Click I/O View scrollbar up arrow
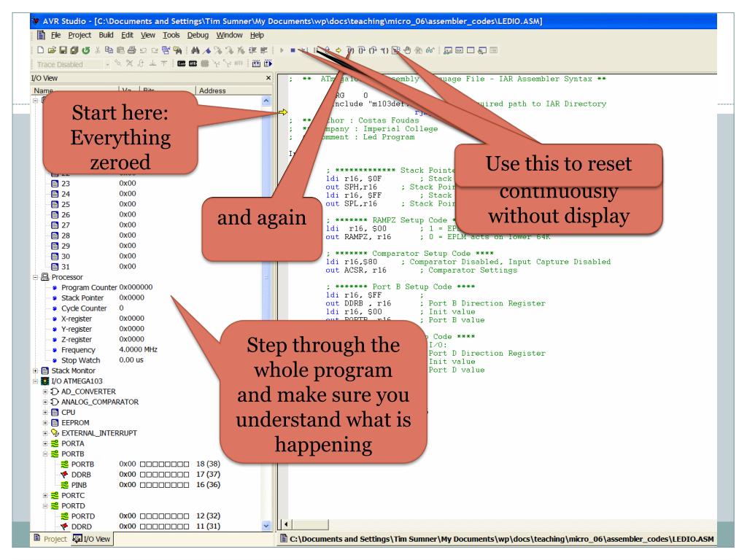This screenshot has height=560, width=747. pyautogui.click(x=266, y=101)
